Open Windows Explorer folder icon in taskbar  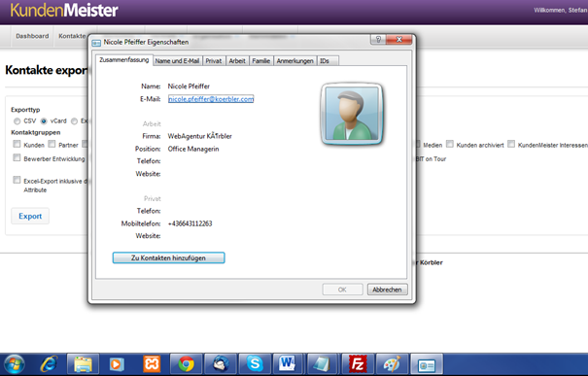pyautogui.click(x=83, y=364)
